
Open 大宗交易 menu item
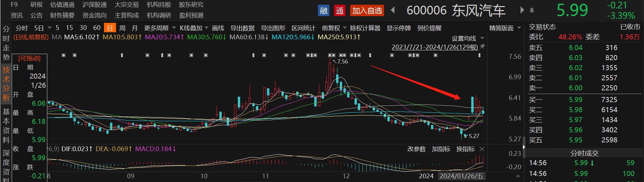click(x=127, y=5)
